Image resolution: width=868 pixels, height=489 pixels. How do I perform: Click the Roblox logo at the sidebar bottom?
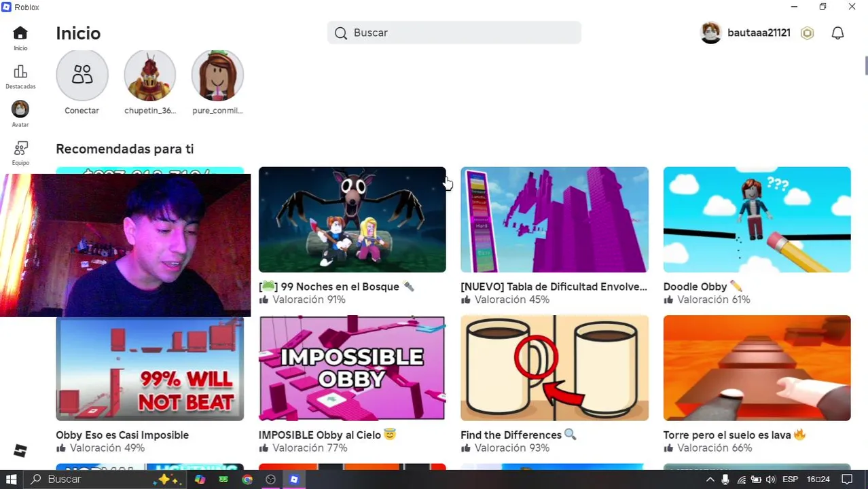20,451
